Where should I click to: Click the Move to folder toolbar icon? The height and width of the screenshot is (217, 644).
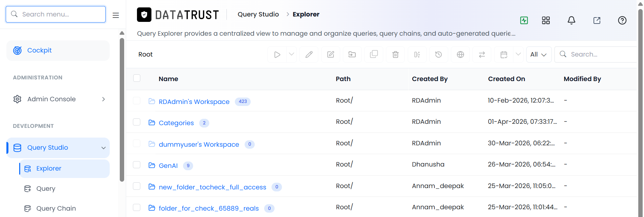coord(352,55)
